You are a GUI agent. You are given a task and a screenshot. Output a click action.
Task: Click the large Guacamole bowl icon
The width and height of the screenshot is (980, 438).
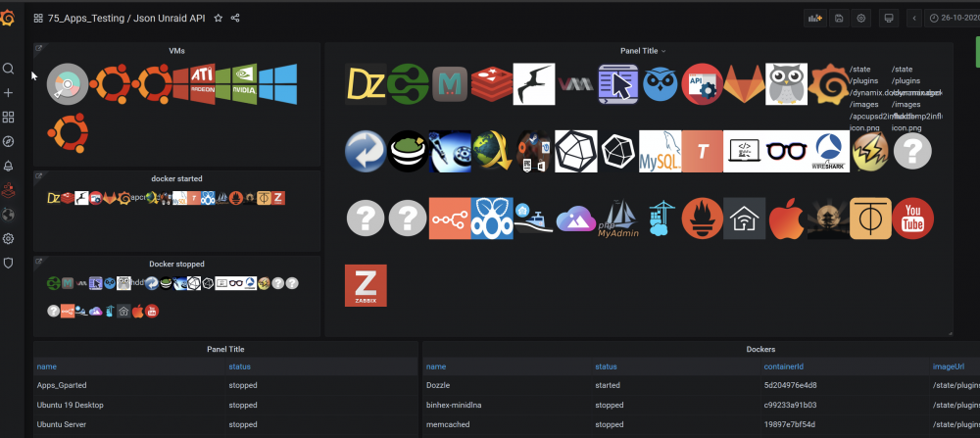click(408, 151)
